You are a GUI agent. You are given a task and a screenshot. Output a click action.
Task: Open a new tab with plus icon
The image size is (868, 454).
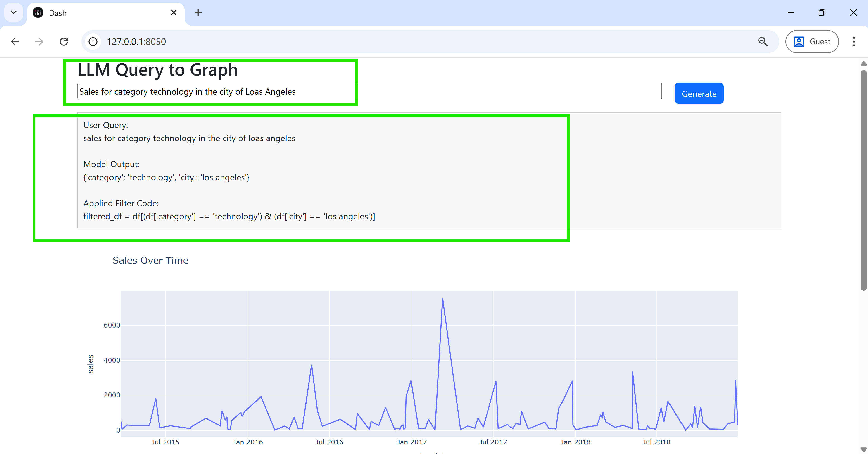click(x=198, y=13)
